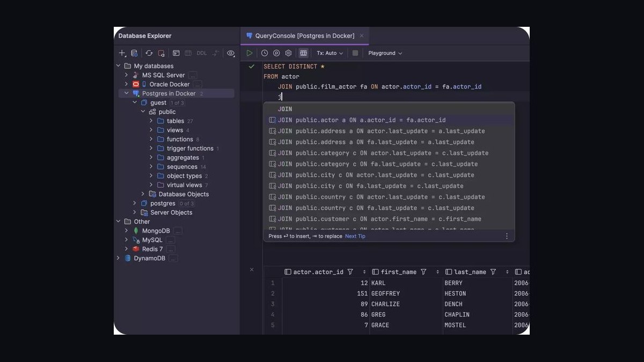The image size is (644, 362).
Task: Click the add new data source plus icon
Action: [122, 53]
